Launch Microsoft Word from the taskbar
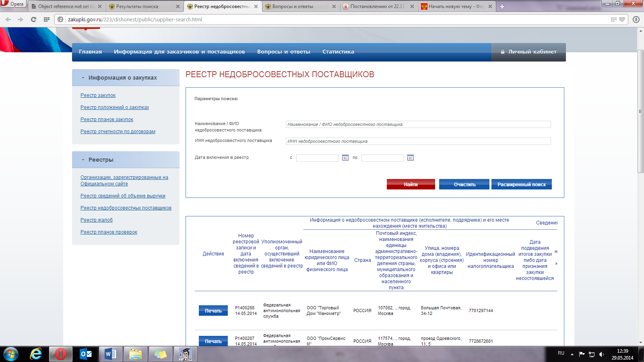 click(x=111, y=354)
